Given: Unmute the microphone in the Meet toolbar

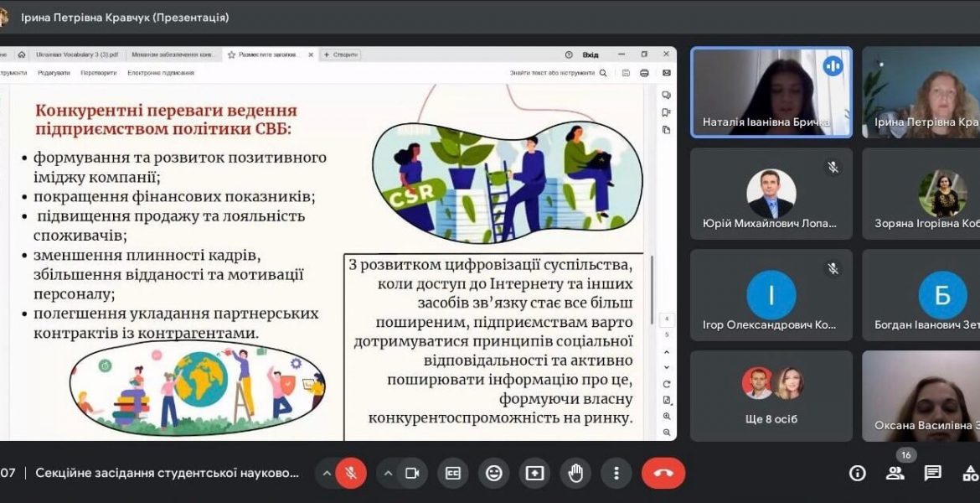Looking at the screenshot, I should pyautogui.click(x=351, y=473).
